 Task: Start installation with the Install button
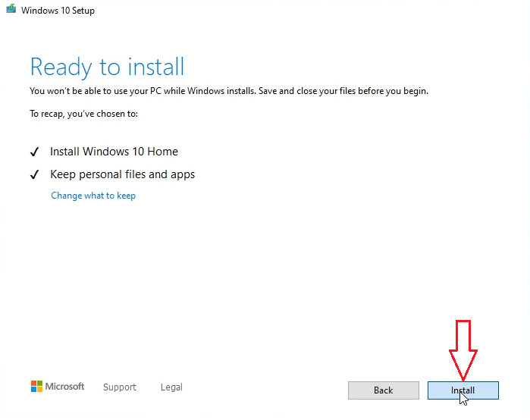463,390
